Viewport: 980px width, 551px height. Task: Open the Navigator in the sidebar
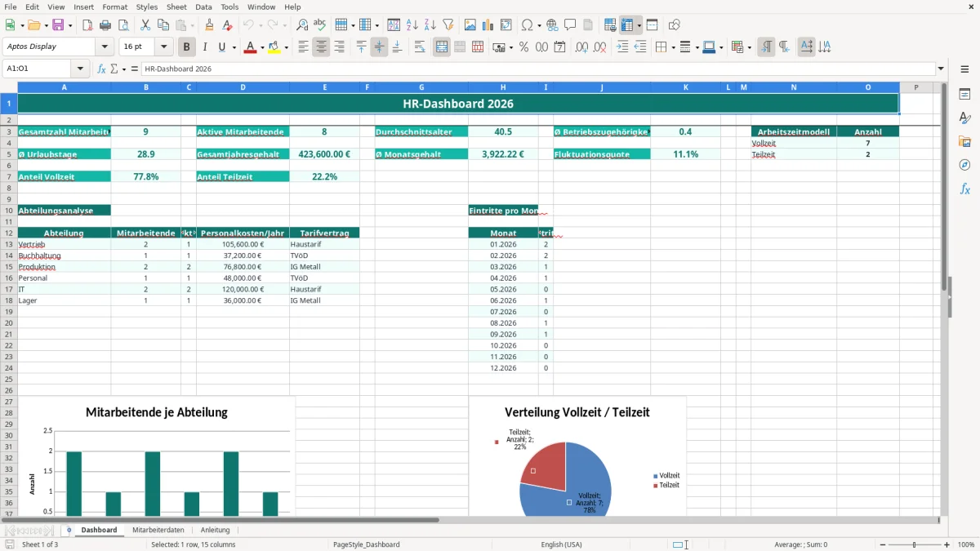pyautogui.click(x=964, y=165)
